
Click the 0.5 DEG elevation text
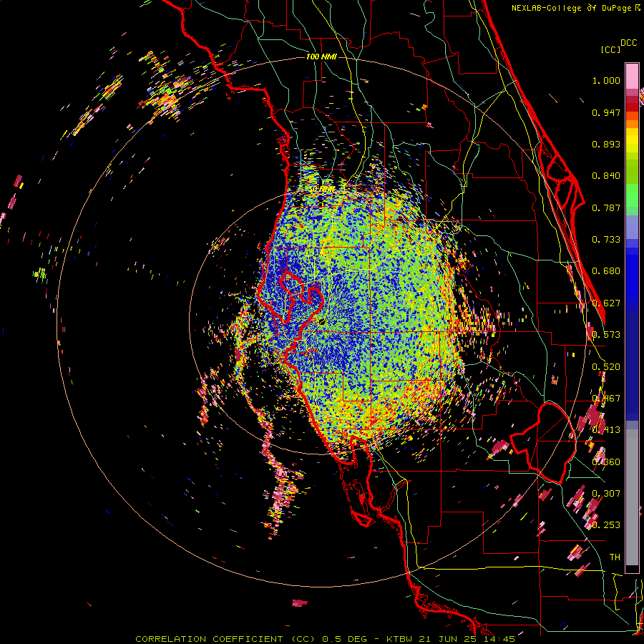point(343,639)
